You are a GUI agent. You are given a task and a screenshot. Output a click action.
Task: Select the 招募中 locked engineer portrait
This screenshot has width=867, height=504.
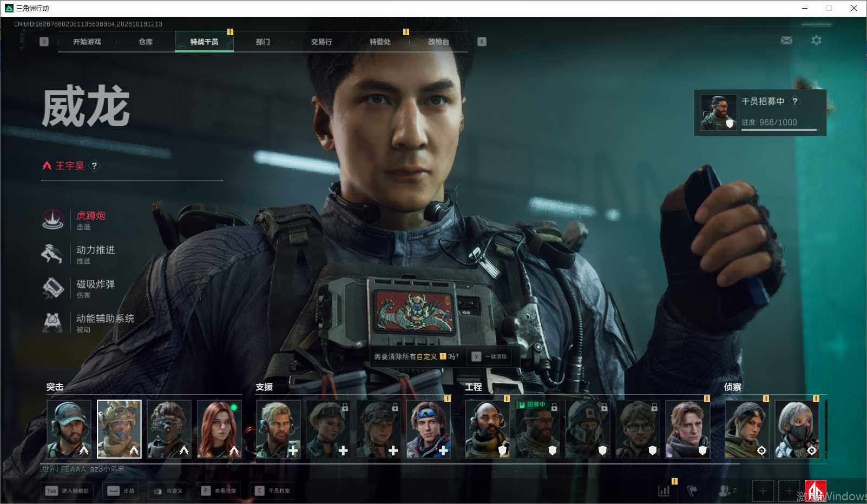tap(537, 429)
